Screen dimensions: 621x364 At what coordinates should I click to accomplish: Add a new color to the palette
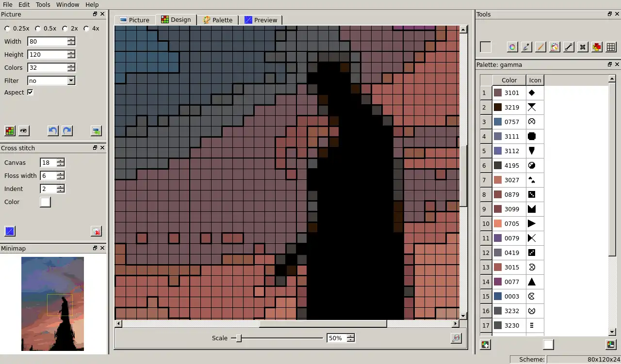tap(485, 345)
